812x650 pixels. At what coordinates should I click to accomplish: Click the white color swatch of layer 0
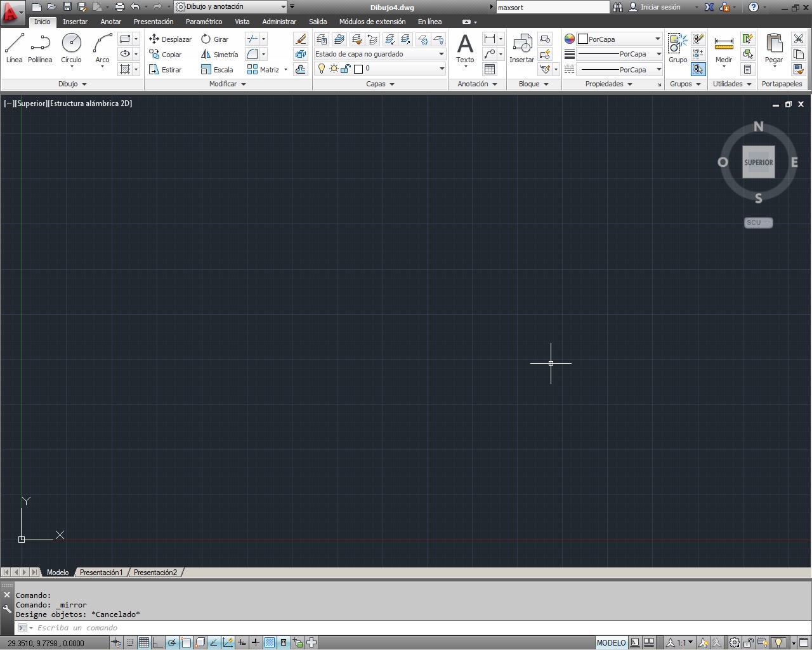click(357, 69)
